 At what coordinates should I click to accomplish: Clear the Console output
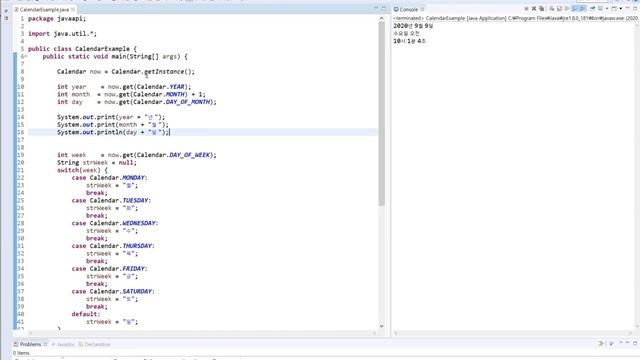coord(552,9)
